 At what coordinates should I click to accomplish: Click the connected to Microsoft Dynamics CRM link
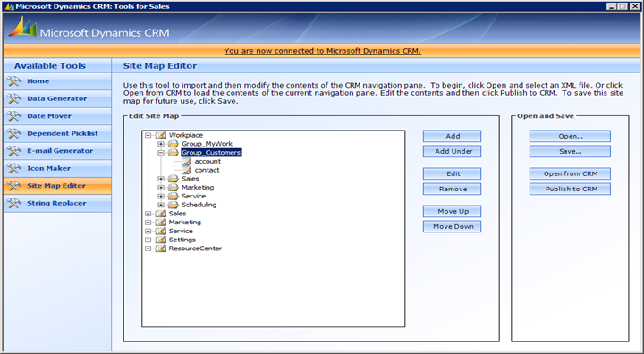click(x=322, y=51)
